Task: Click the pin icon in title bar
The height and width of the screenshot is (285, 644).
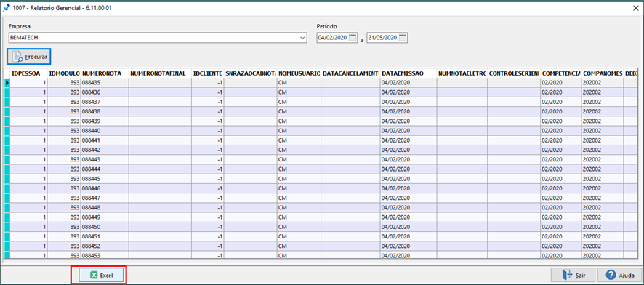Action: click(7, 7)
